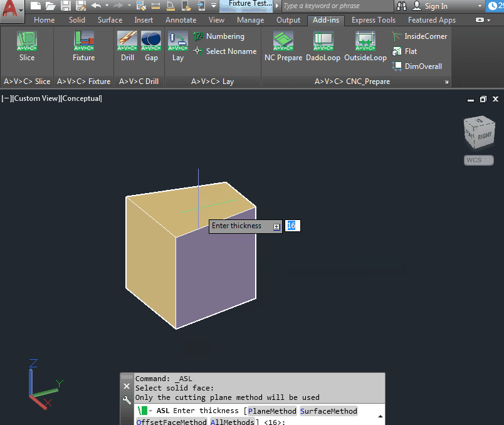Run the NC Prepare tool
This screenshot has height=425, width=504.
[x=283, y=46]
